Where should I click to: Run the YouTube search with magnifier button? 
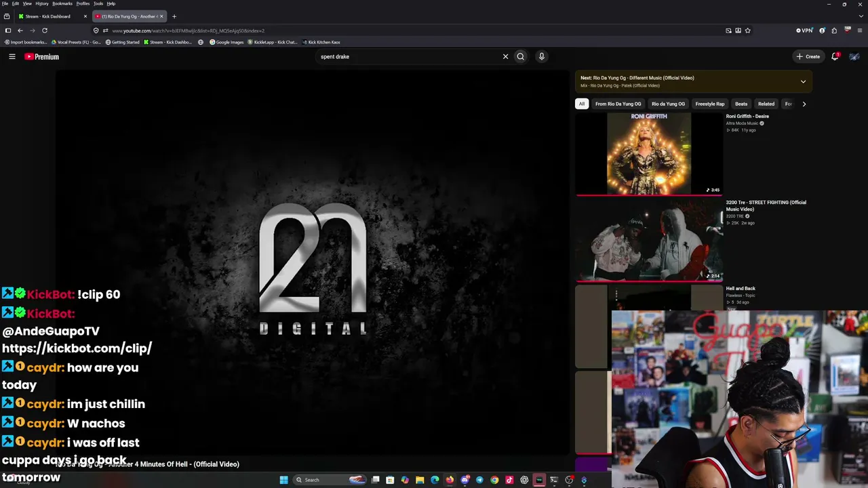point(521,57)
